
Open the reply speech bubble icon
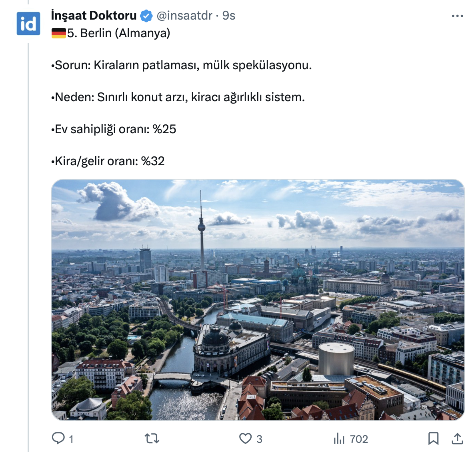[58, 438]
